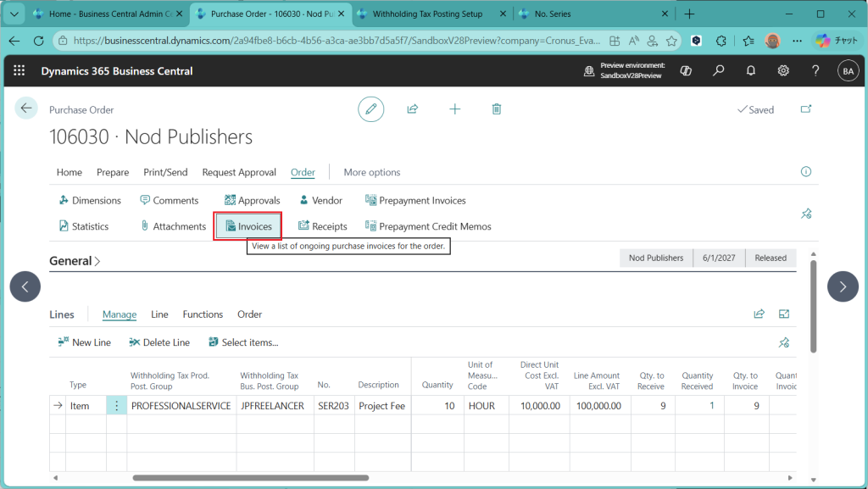Screen dimensions: 868x489
Task: Click the New Line button
Action: click(x=84, y=342)
